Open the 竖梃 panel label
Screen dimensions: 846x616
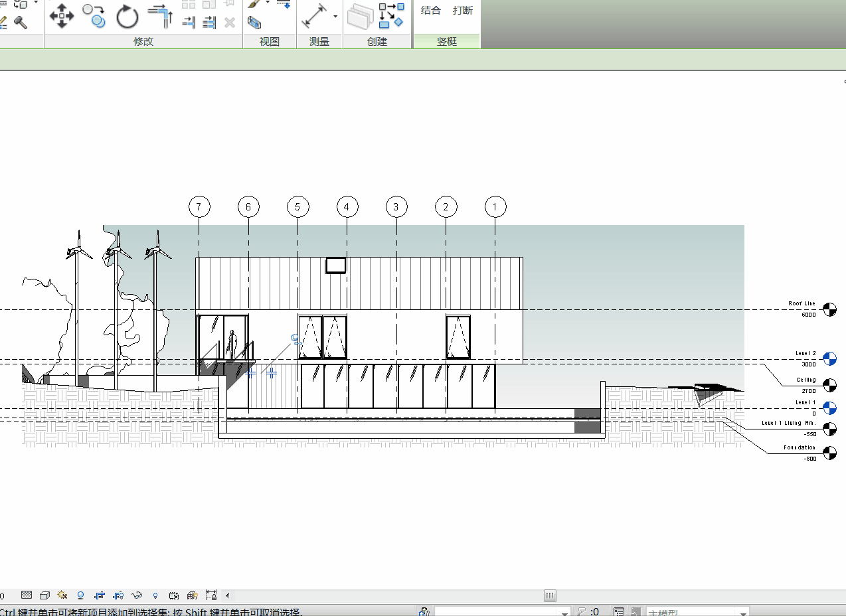447,41
